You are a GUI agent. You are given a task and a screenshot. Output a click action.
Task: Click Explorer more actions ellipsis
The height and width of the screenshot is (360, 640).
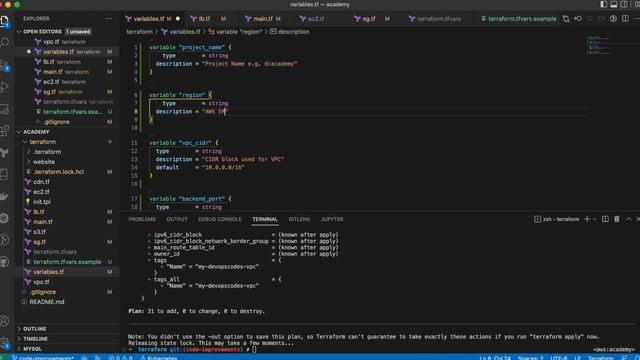(109, 19)
